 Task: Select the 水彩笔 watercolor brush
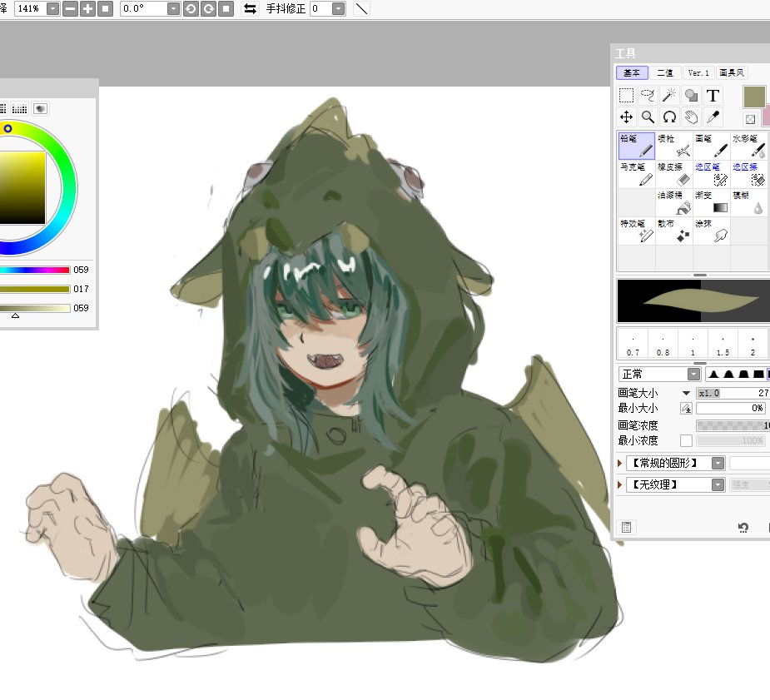(749, 146)
